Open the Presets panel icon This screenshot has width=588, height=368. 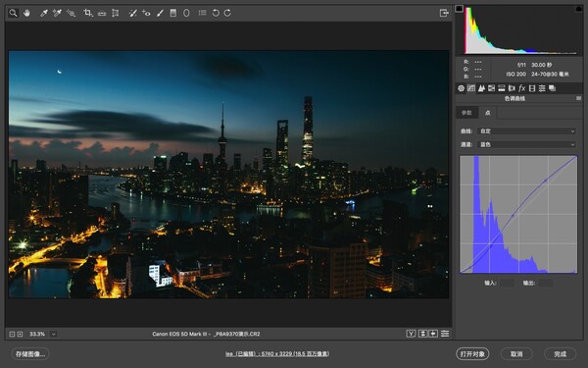[x=542, y=88]
